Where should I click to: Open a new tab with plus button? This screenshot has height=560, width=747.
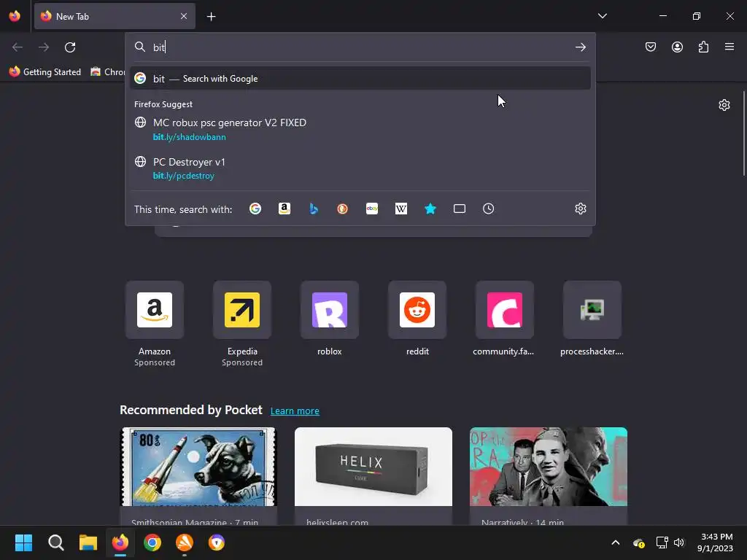pyautogui.click(x=211, y=17)
